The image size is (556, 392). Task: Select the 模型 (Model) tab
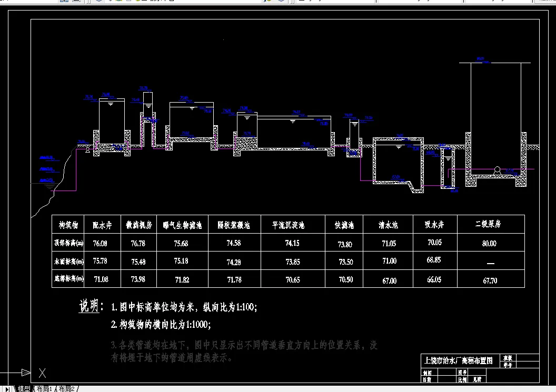(24, 389)
